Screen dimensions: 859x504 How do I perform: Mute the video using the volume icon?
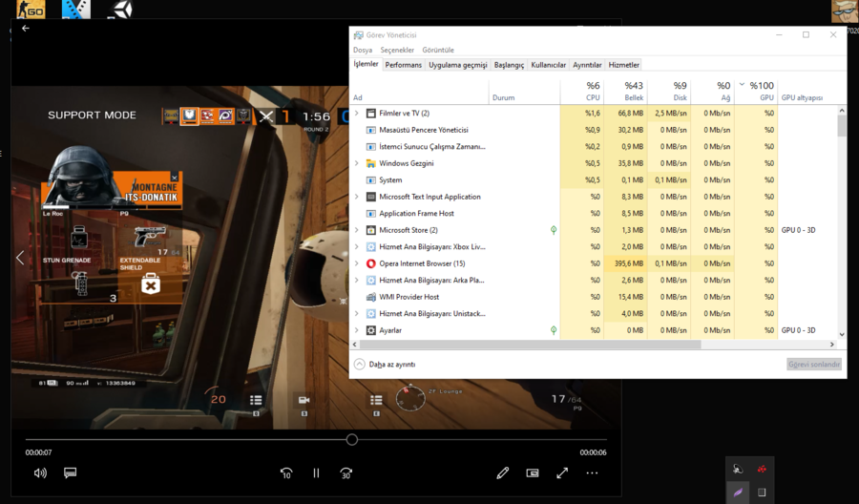coord(40,472)
